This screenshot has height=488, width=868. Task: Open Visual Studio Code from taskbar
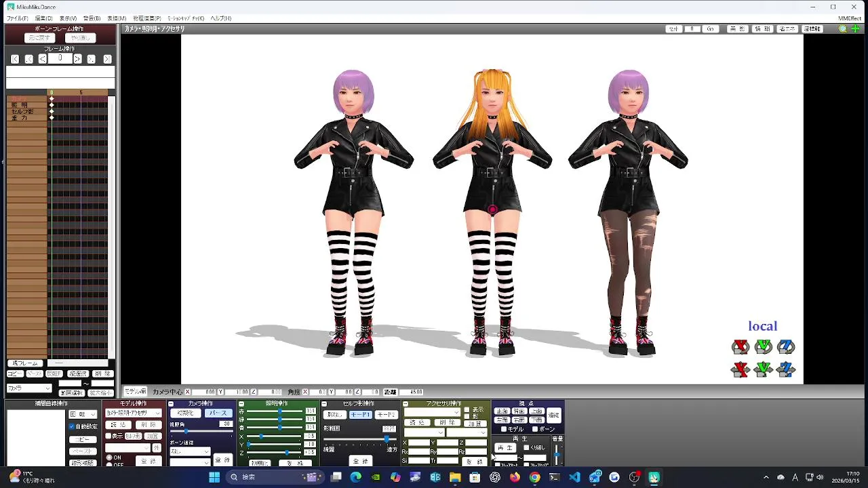coord(574,477)
